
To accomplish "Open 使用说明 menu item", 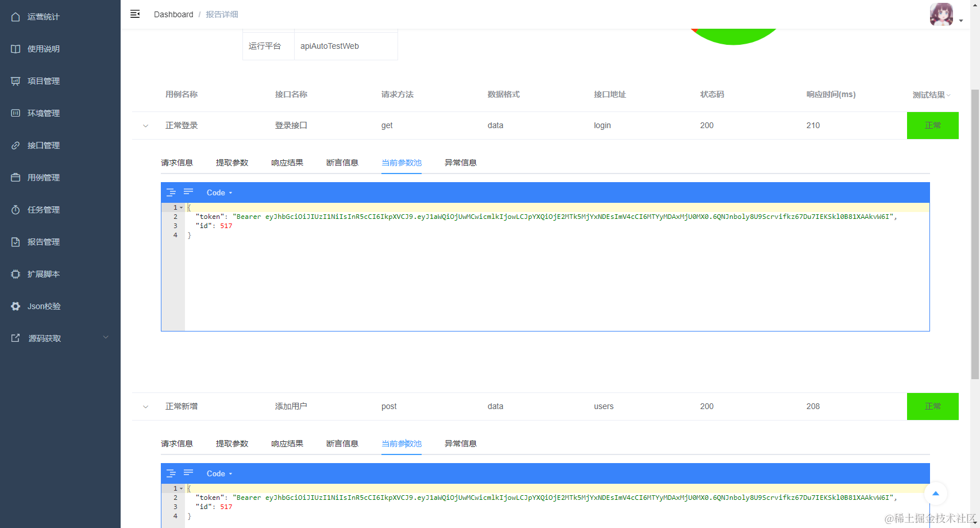I will click(60, 49).
